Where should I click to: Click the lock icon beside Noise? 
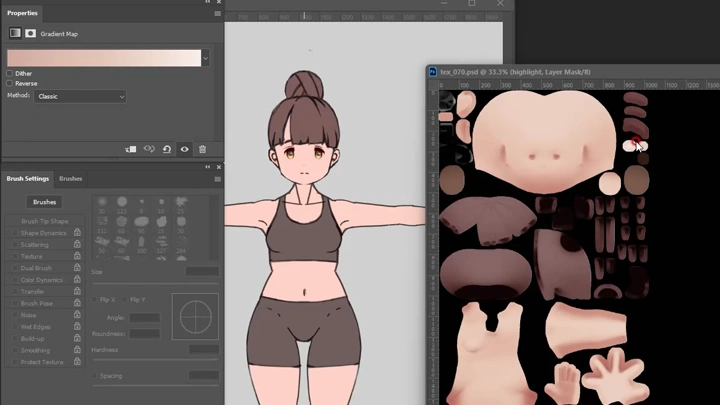pos(77,315)
